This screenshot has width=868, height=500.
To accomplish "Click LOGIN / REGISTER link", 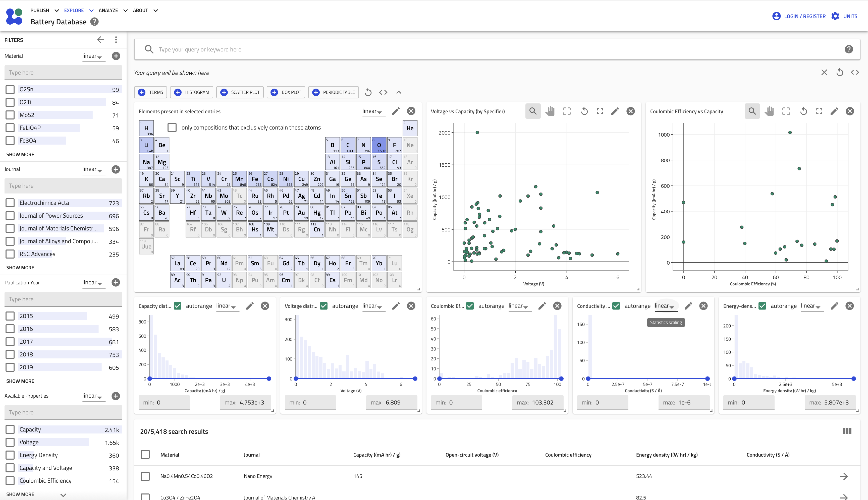I will point(799,16).
